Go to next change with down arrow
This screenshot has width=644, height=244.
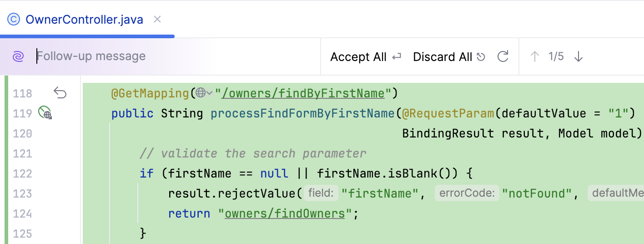(x=579, y=57)
